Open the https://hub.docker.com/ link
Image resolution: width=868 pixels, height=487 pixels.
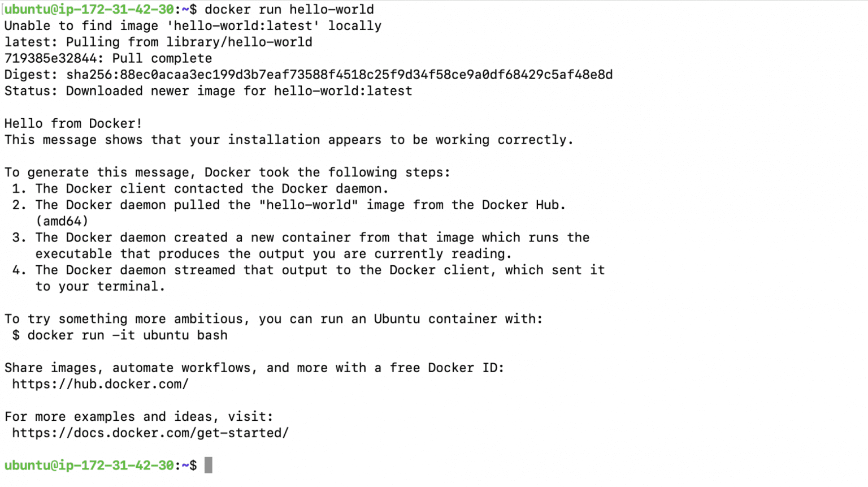[100, 384]
